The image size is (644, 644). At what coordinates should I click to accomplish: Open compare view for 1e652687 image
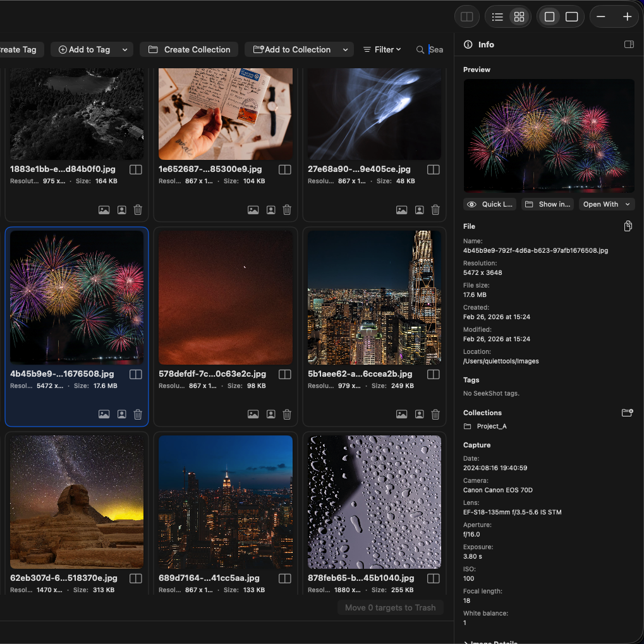pyautogui.click(x=284, y=169)
